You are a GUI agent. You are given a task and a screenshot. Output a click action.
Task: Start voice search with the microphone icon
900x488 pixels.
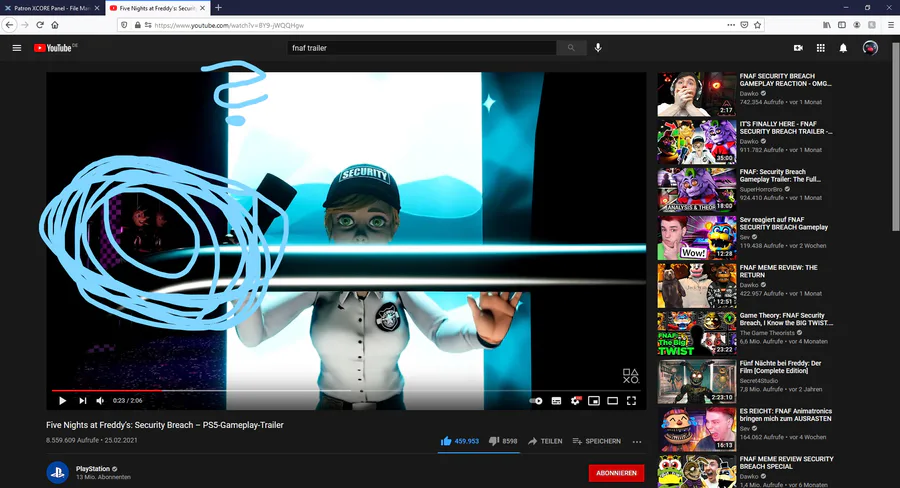(x=598, y=48)
